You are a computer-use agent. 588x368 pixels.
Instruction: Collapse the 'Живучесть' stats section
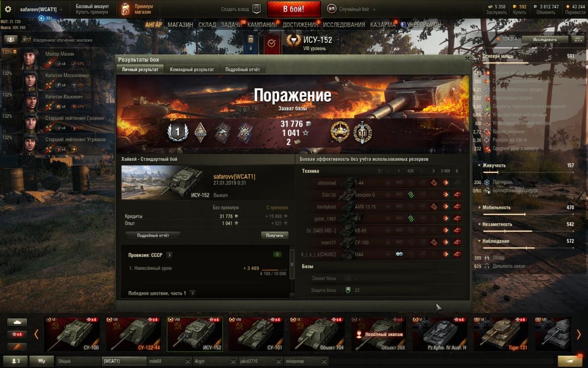click(478, 165)
